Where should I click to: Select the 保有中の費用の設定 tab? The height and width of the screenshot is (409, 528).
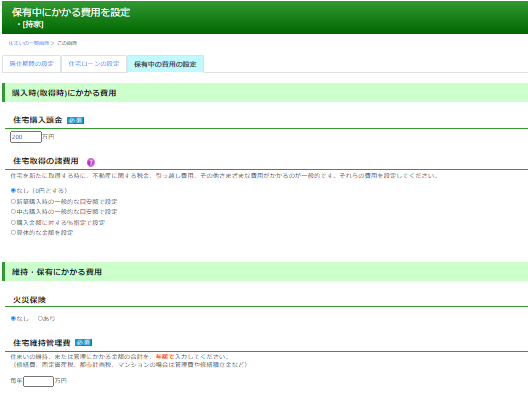coord(165,64)
